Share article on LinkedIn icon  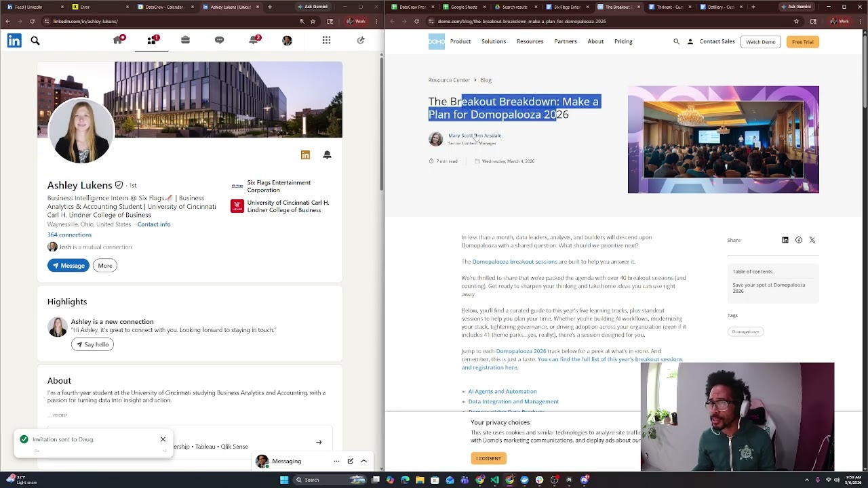coord(785,240)
